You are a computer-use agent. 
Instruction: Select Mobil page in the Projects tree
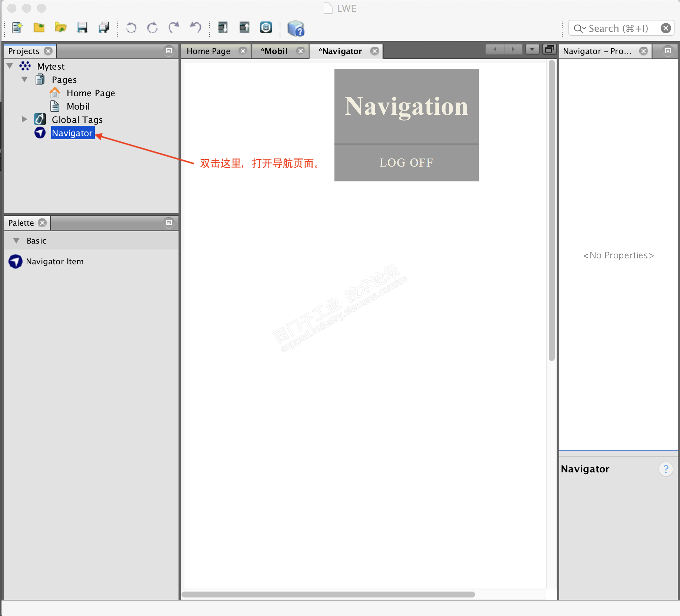(78, 106)
